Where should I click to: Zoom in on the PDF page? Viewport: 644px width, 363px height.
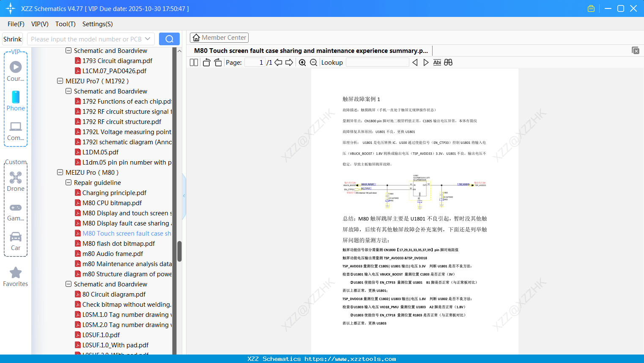(x=302, y=62)
